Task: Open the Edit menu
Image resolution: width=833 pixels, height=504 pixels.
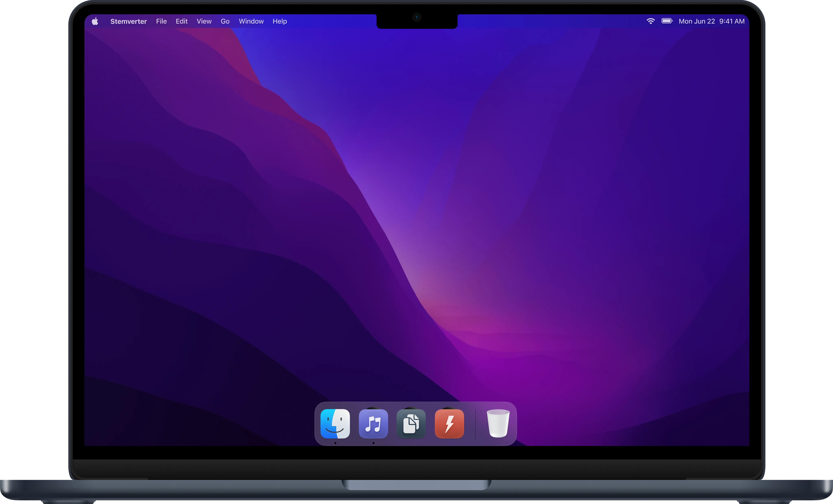Action: pyautogui.click(x=182, y=21)
